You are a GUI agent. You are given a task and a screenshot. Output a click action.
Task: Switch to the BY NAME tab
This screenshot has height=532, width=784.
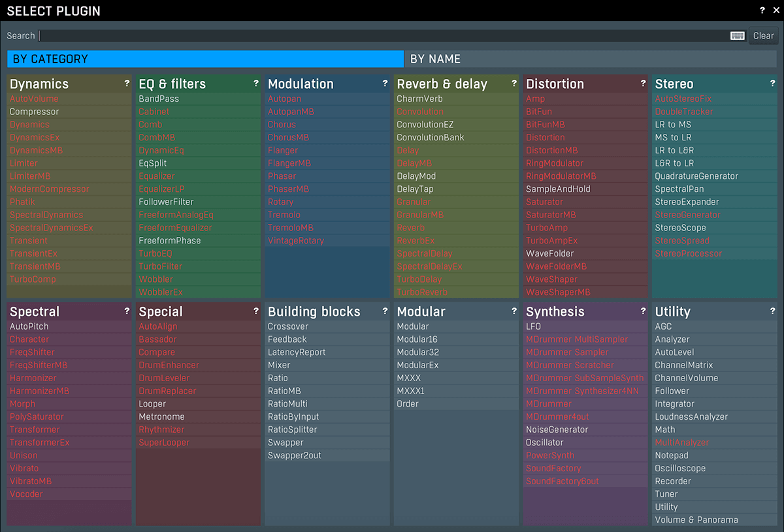click(x=590, y=59)
